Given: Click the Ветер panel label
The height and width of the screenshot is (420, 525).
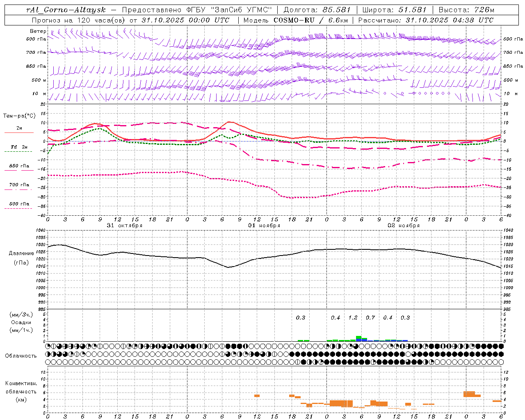Looking at the screenshot, I should point(38,31).
